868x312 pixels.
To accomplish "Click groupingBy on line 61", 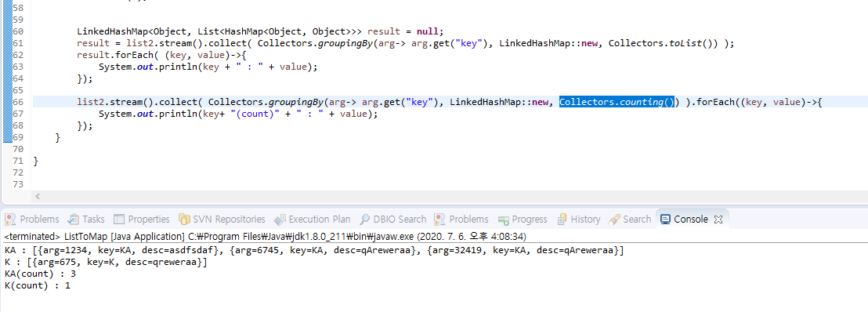I will (345, 43).
